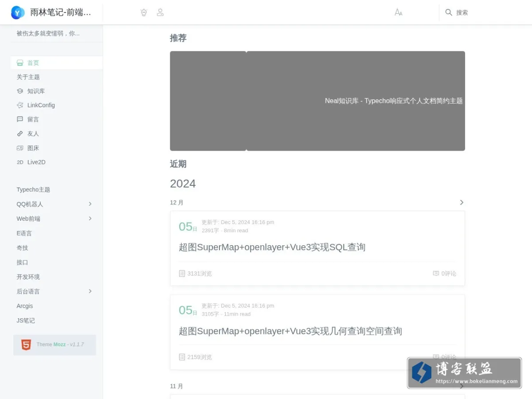
Task: Open post 超图SuperMap+openlayer+Vue3实现SQL查询
Action: click(x=272, y=247)
